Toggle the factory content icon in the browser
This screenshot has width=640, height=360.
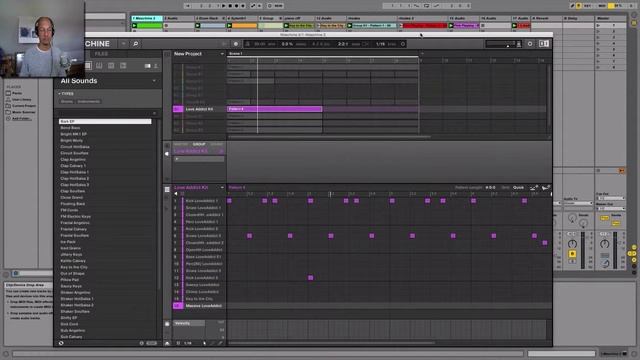[x=147, y=66]
